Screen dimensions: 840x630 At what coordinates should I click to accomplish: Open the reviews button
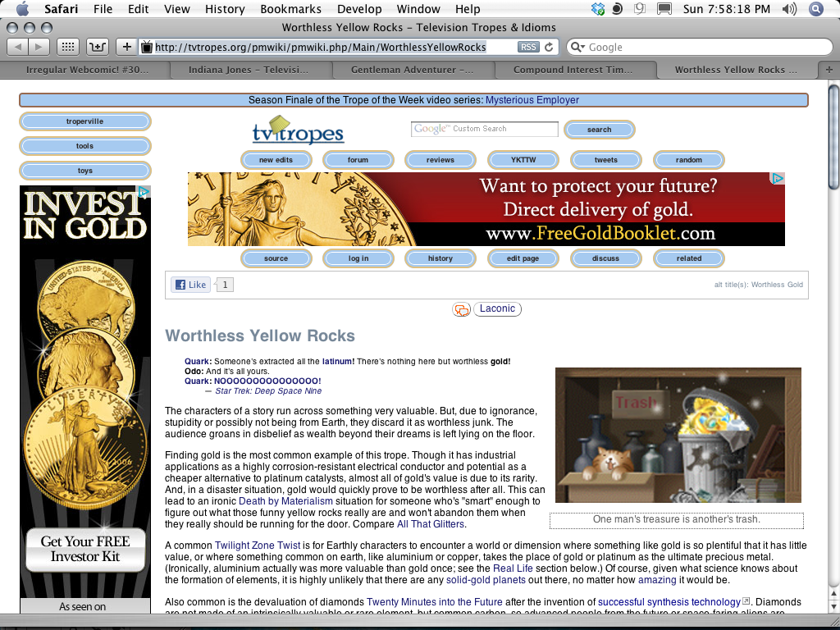click(441, 160)
